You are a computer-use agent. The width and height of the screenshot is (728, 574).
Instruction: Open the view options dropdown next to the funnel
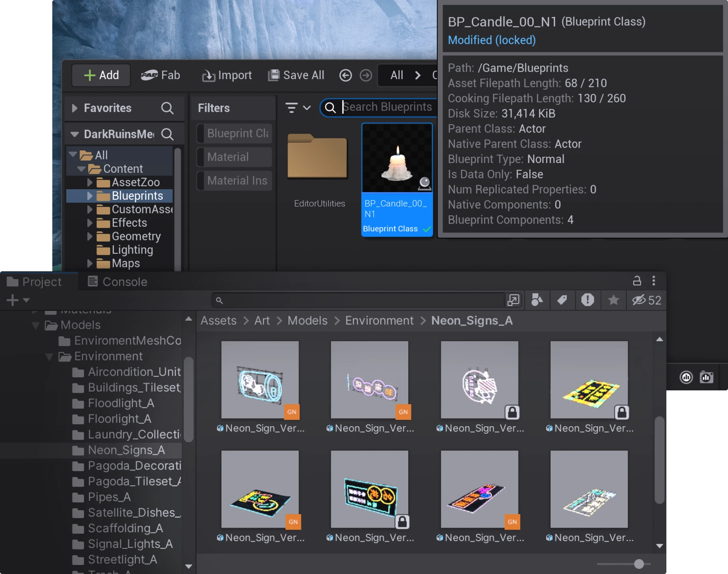[307, 108]
